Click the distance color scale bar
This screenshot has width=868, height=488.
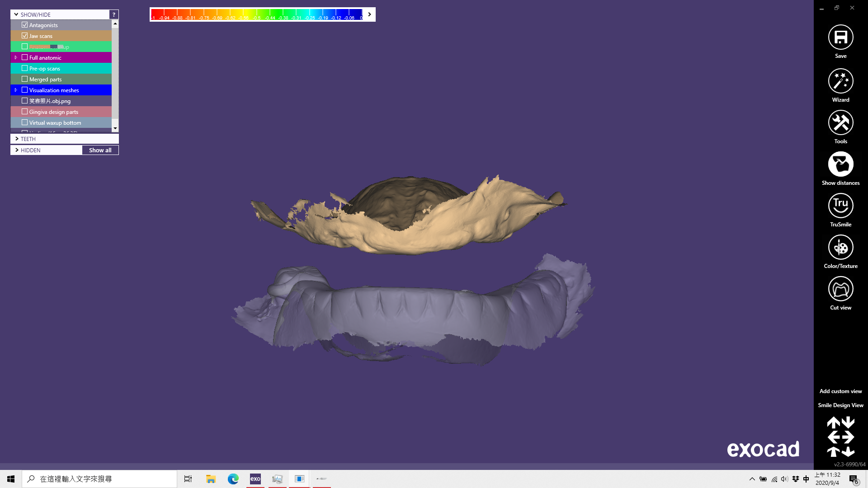point(256,14)
